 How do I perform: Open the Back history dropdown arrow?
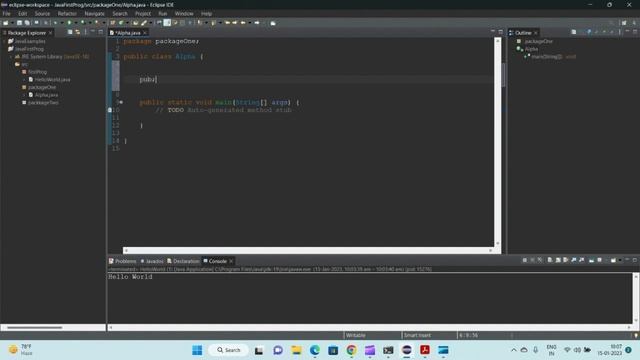coord(250,23)
